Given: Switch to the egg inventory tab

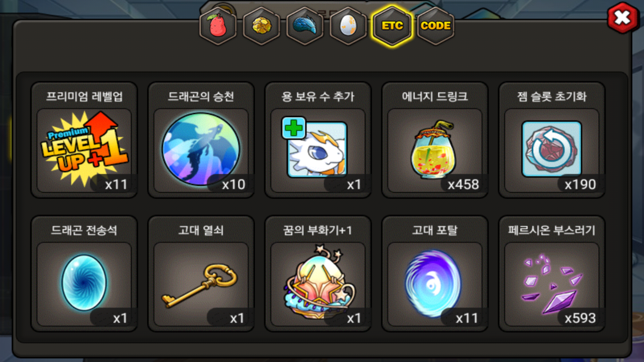Looking at the screenshot, I should (348, 25).
